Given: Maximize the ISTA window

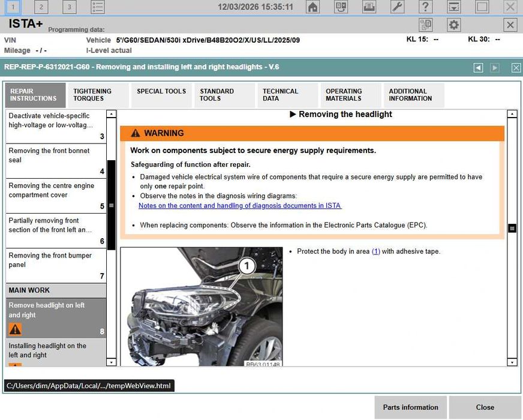Looking at the screenshot, I should pyautogui.click(x=482, y=7).
